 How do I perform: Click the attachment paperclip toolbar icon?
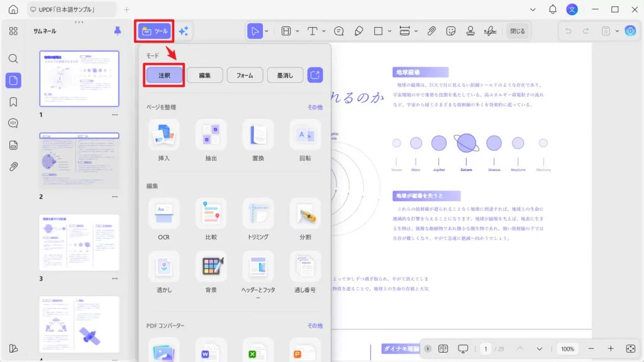431,31
